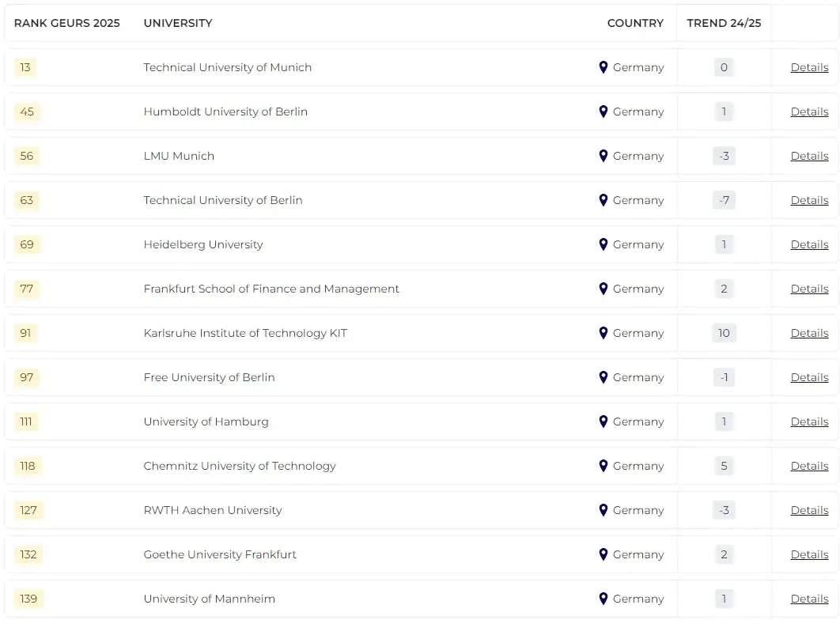View Details for Goethe University Frankfurt
The width and height of the screenshot is (840, 620).
pos(809,554)
